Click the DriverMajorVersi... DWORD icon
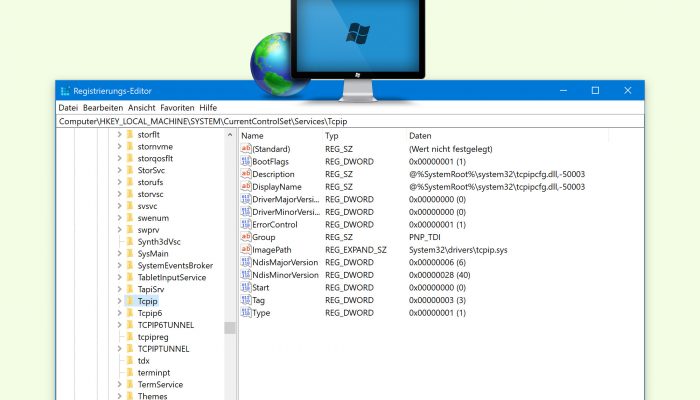Screen dimensions: 700x400 point(246,199)
